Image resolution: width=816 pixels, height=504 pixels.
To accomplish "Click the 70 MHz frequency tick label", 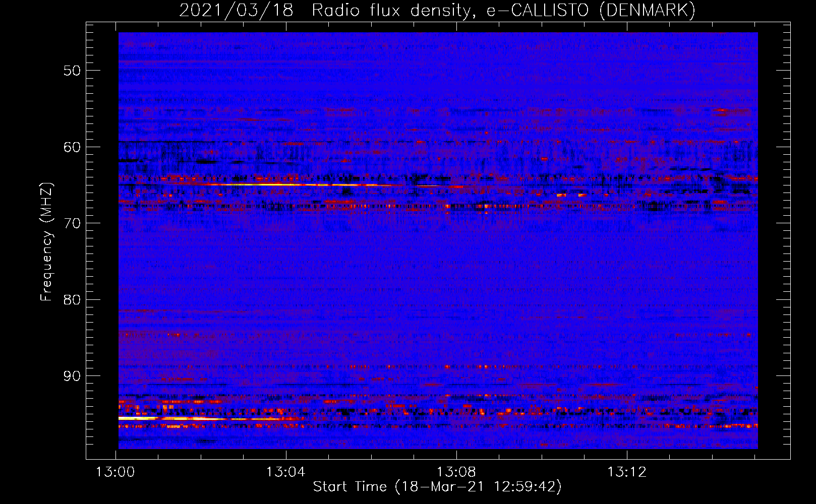I will [72, 223].
